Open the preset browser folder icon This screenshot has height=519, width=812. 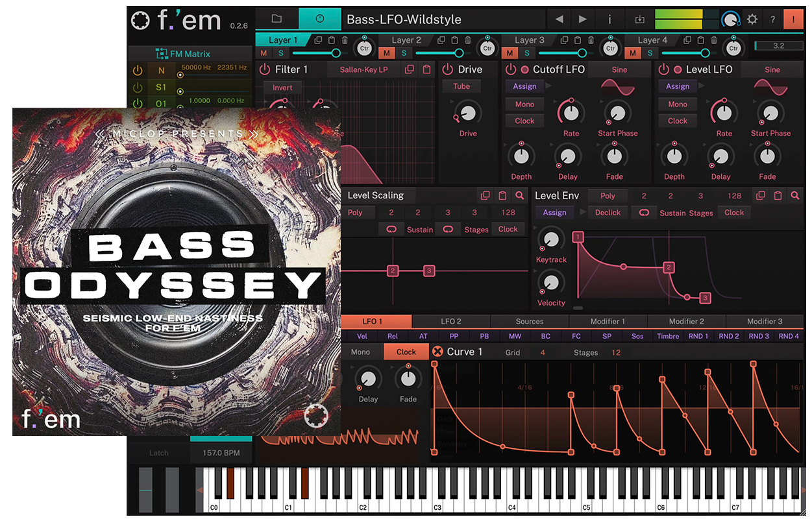pos(277,19)
